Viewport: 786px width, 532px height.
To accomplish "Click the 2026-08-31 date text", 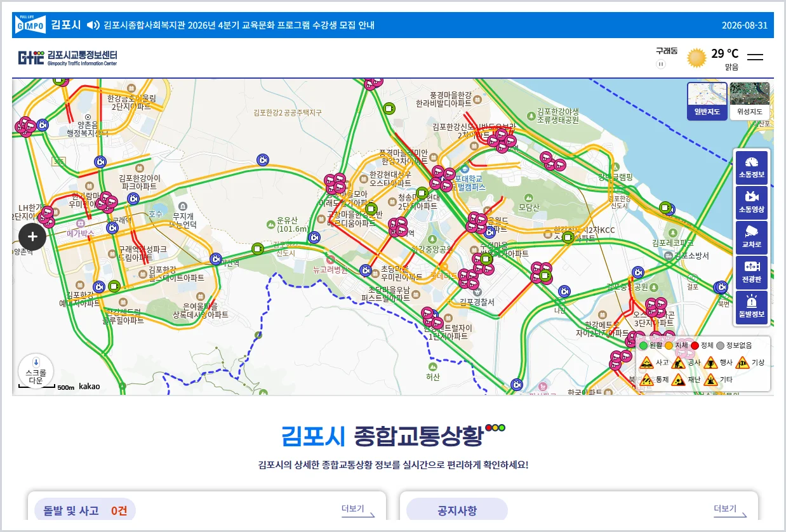I will 745,25.
